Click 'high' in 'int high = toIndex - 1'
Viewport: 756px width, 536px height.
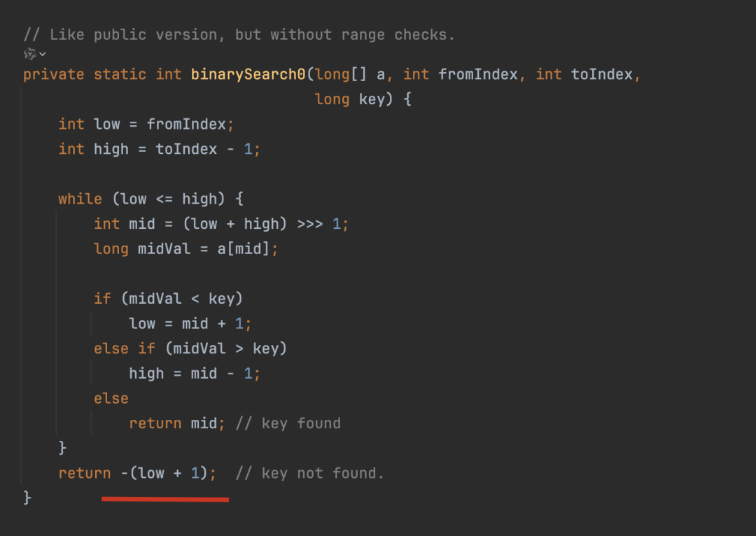pyautogui.click(x=111, y=150)
